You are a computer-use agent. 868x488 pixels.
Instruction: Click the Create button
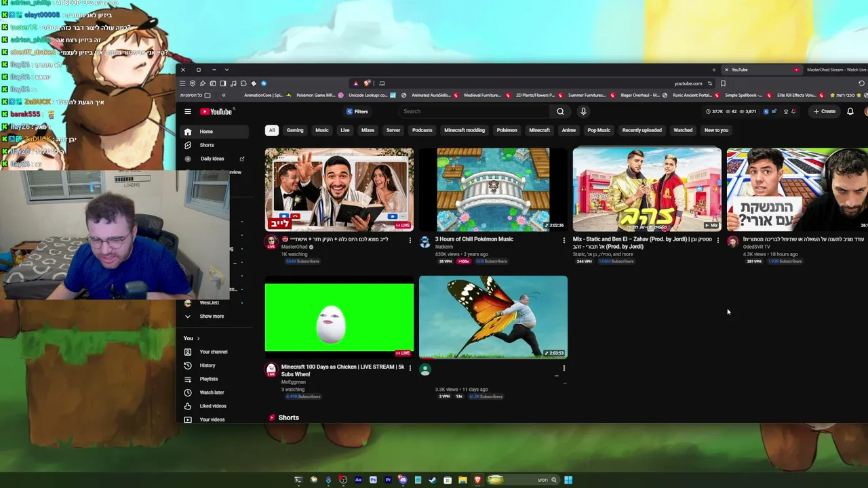(x=825, y=111)
